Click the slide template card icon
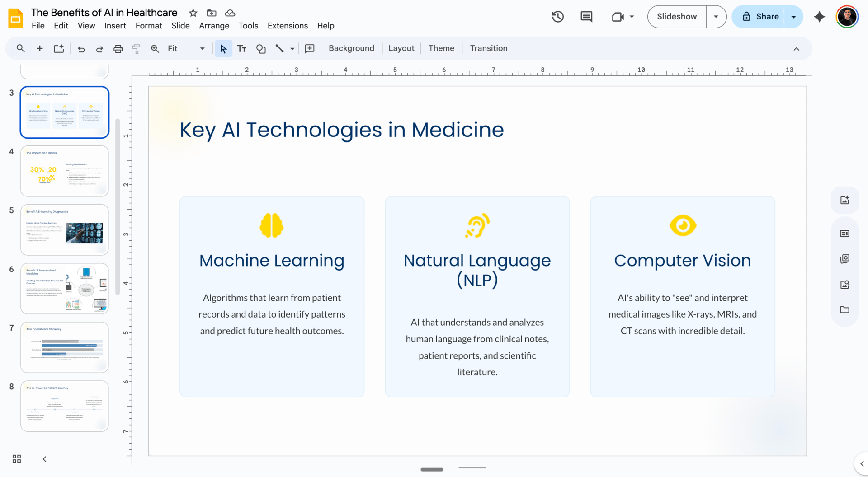The width and height of the screenshot is (868, 477). point(844,234)
